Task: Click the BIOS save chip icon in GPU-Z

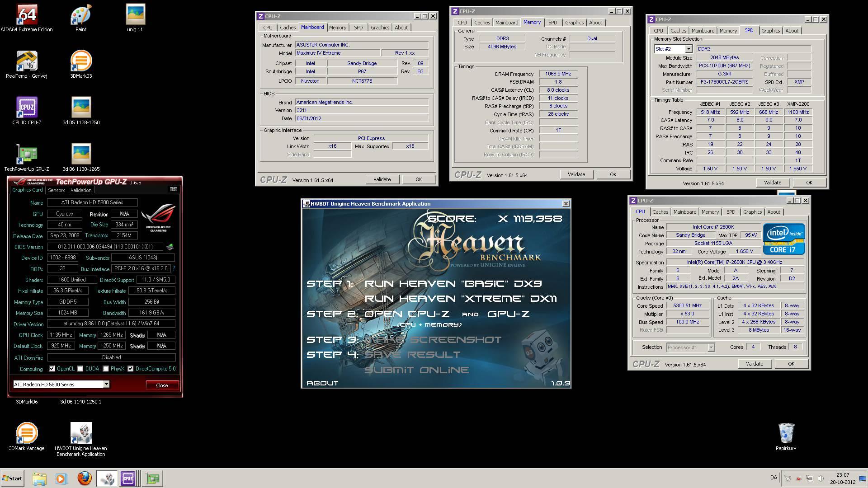Action: pyautogui.click(x=170, y=247)
